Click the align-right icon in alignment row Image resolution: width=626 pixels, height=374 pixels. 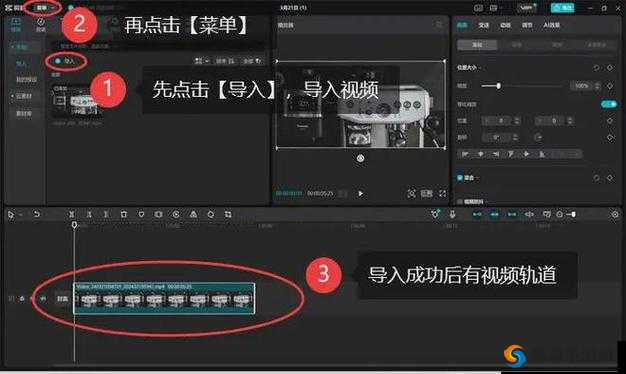click(x=496, y=154)
